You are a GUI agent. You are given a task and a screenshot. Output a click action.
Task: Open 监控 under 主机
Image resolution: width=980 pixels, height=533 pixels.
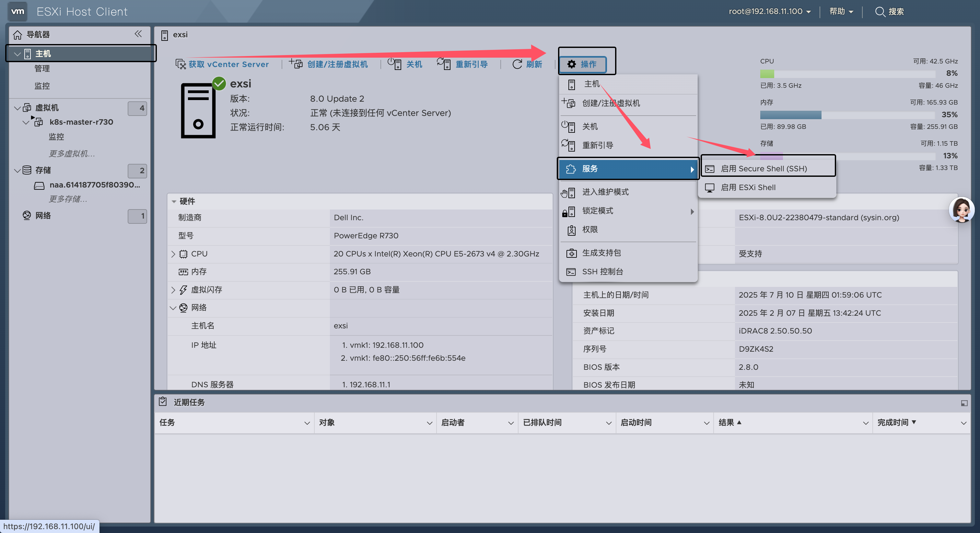[x=42, y=86]
